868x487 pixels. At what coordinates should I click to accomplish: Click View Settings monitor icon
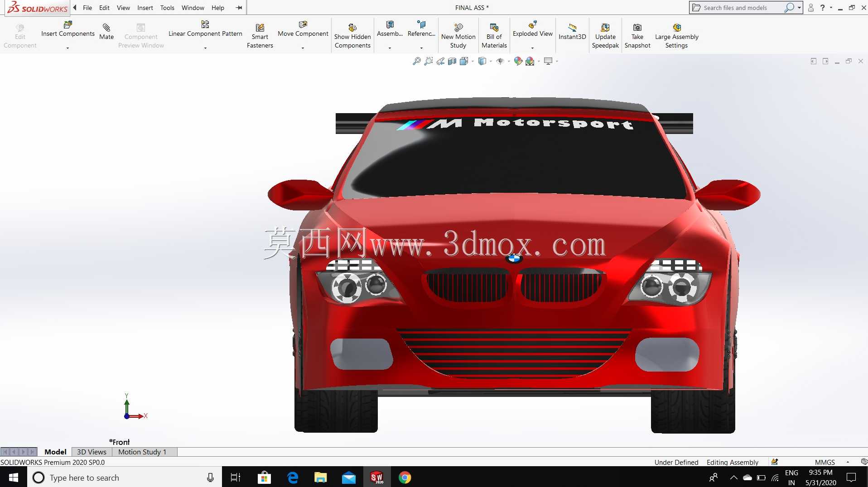coord(548,61)
